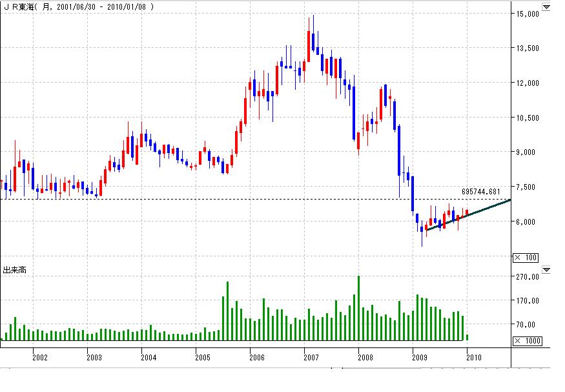
Task: Click the 出来高 volume panel label
Action: pos(14,269)
